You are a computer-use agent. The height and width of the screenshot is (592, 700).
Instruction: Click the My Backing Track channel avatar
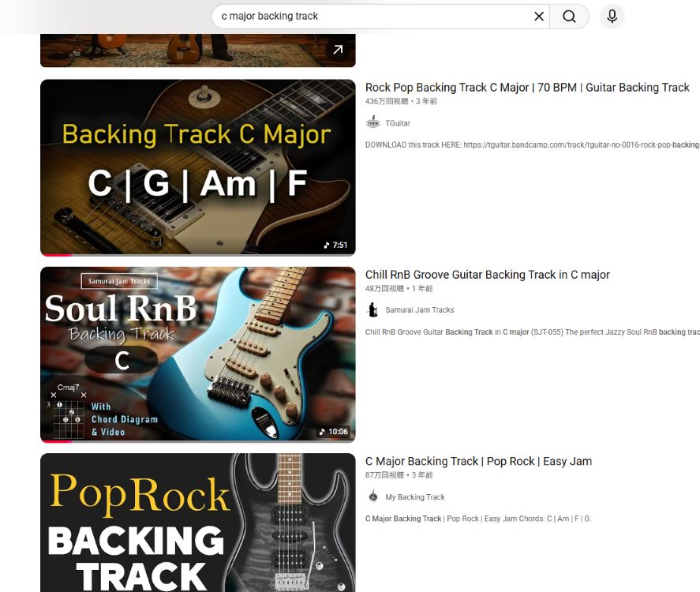372,496
